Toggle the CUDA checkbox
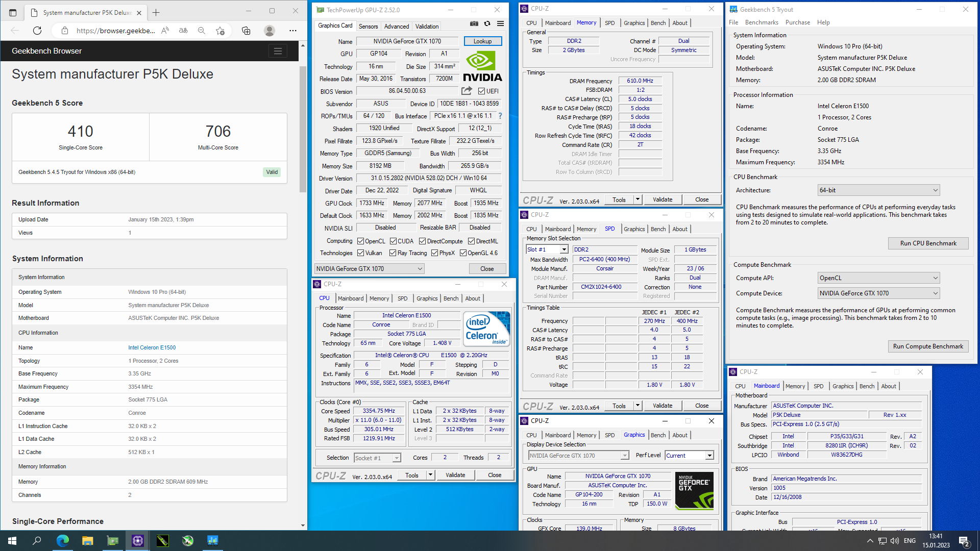The height and width of the screenshot is (551, 980). point(393,241)
